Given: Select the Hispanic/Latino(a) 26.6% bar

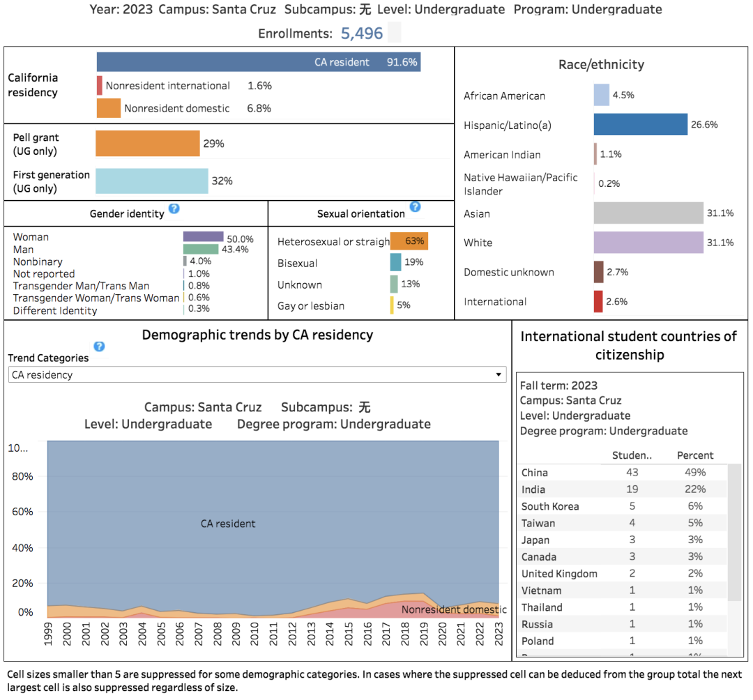Looking at the screenshot, I should [x=641, y=125].
